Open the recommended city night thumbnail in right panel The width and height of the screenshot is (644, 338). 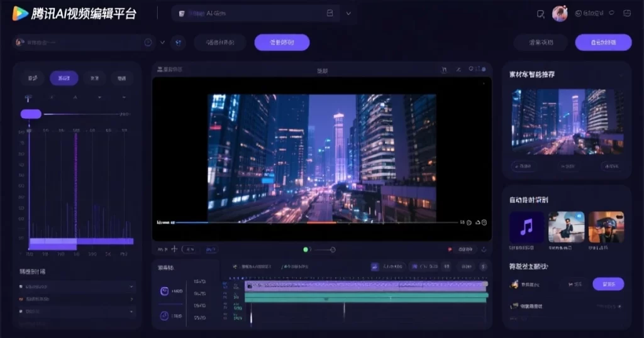(567, 121)
